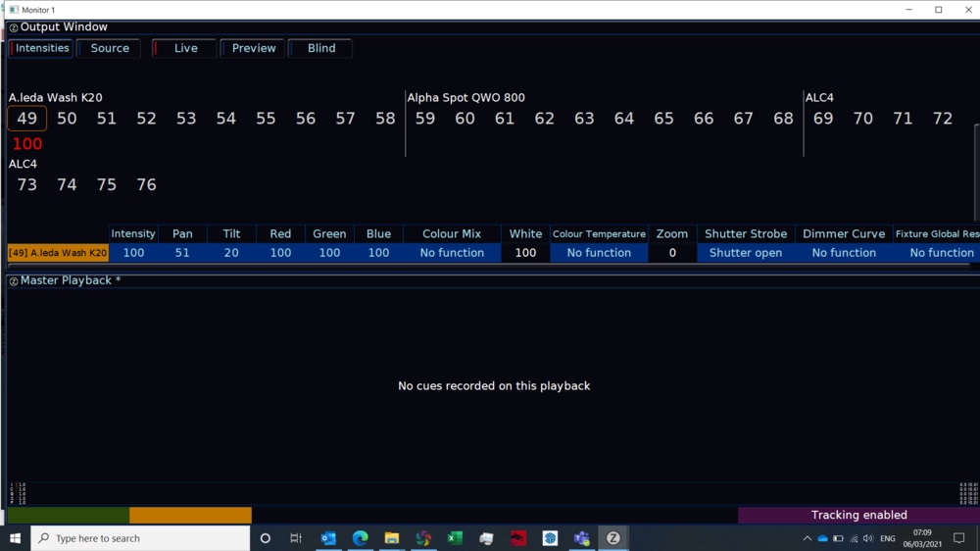Click the Cortana circle icon

265,538
